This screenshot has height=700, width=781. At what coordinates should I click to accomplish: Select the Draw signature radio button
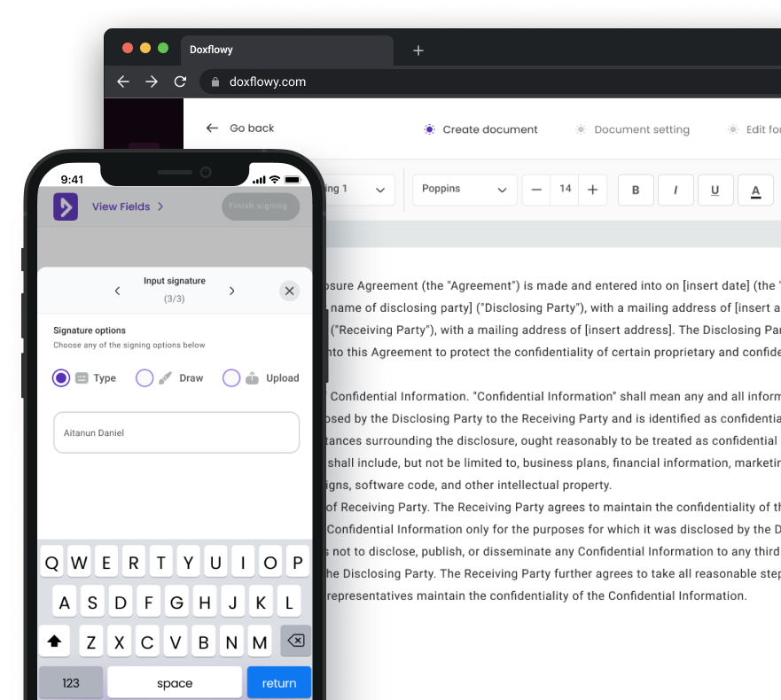click(144, 377)
